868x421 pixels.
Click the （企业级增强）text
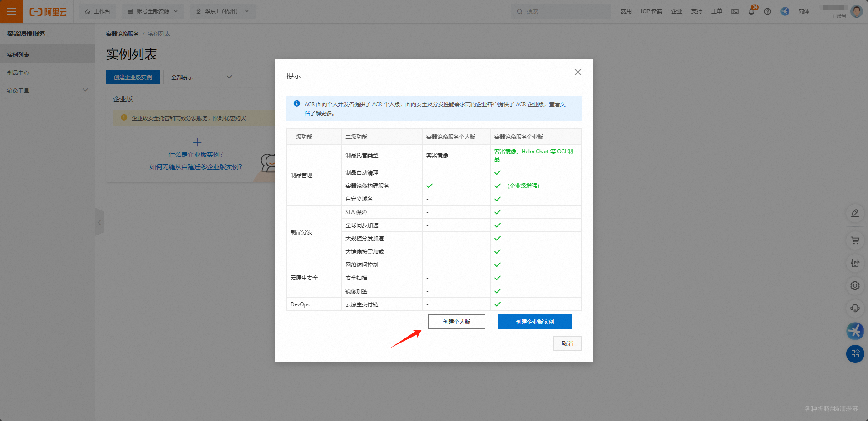coord(523,186)
